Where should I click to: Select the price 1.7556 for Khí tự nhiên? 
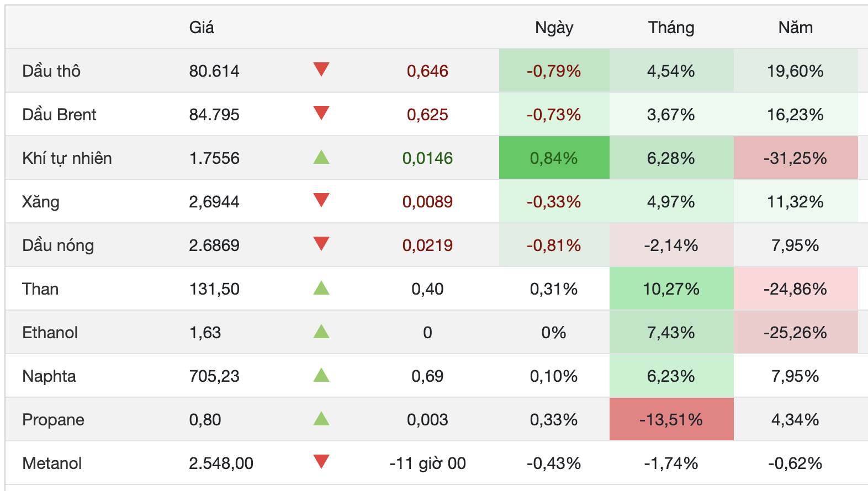(214, 158)
